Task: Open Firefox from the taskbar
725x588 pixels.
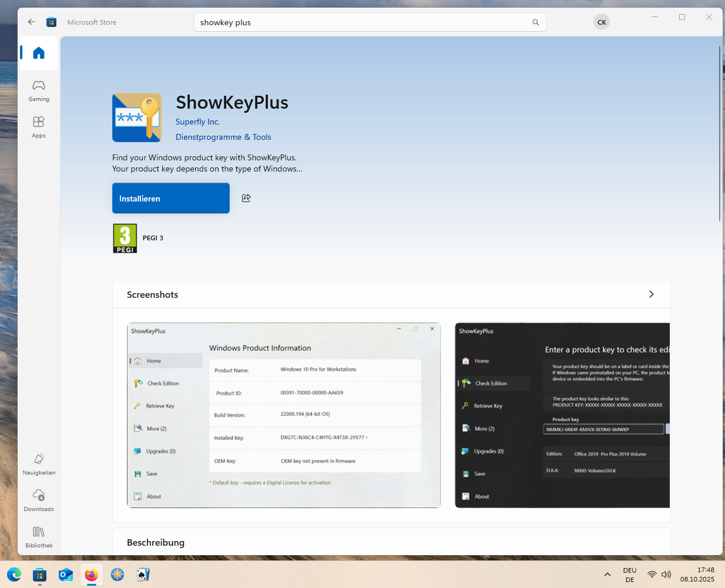Action: point(92,574)
